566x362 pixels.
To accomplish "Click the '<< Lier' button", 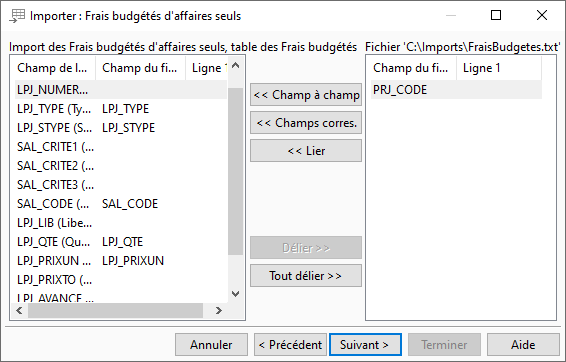I will (306, 151).
